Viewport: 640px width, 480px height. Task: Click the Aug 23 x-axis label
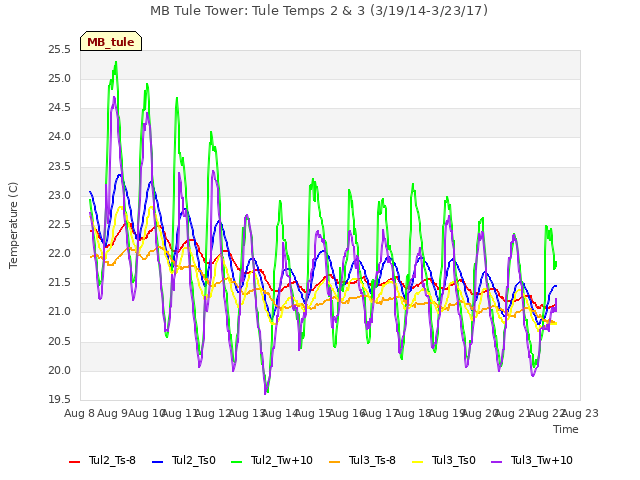tap(580, 413)
